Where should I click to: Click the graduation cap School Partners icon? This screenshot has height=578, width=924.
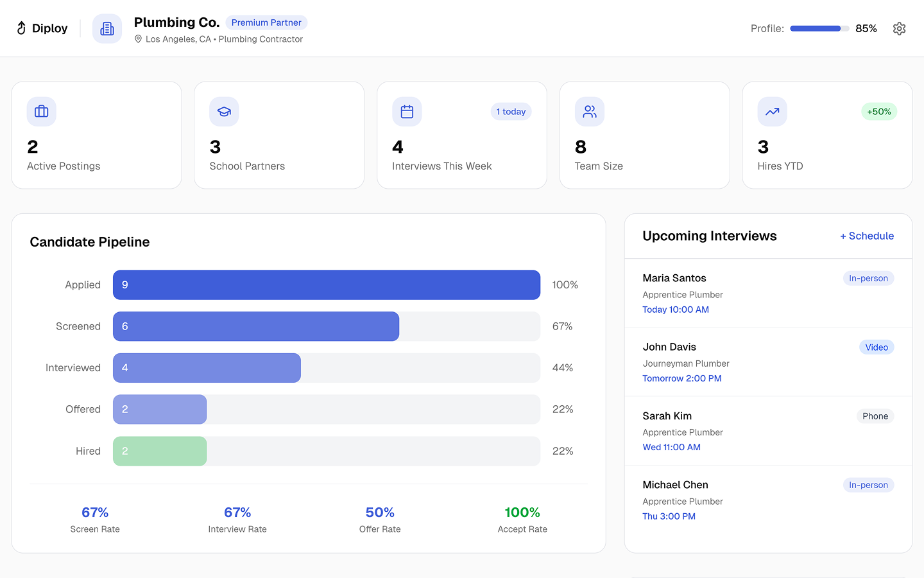[x=224, y=112]
